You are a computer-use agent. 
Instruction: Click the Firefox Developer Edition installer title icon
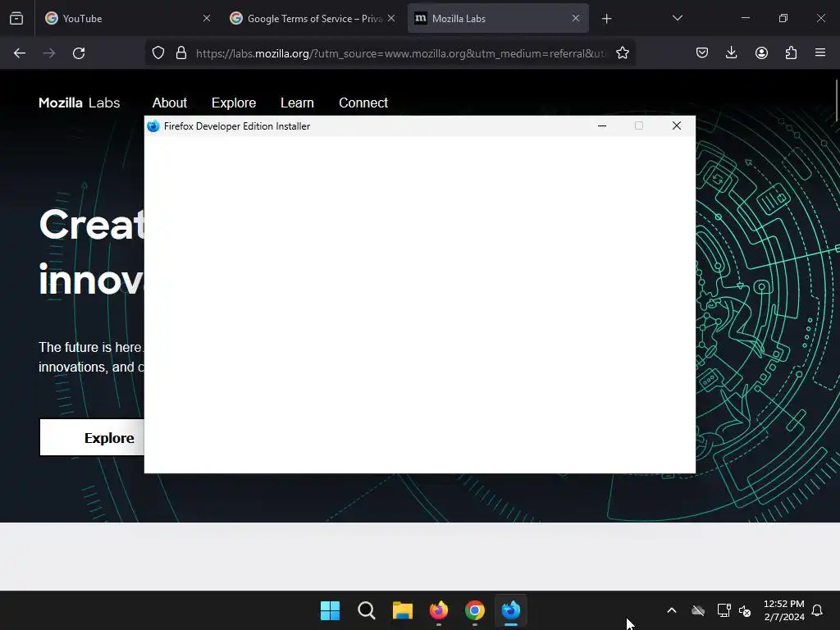tap(153, 126)
